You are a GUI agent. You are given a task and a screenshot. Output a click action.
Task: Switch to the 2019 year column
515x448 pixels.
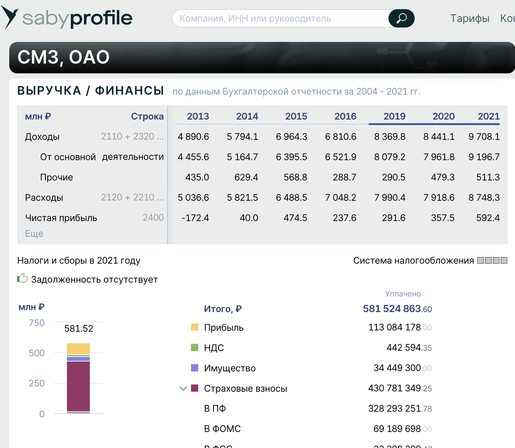pyautogui.click(x=394, y=116)
